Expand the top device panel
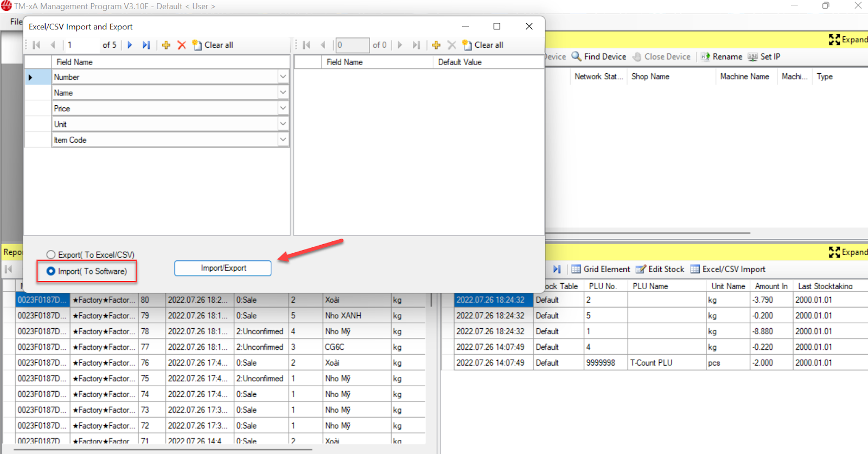The width and height of the screenshot is (868, 454). [x=848, y=40]
